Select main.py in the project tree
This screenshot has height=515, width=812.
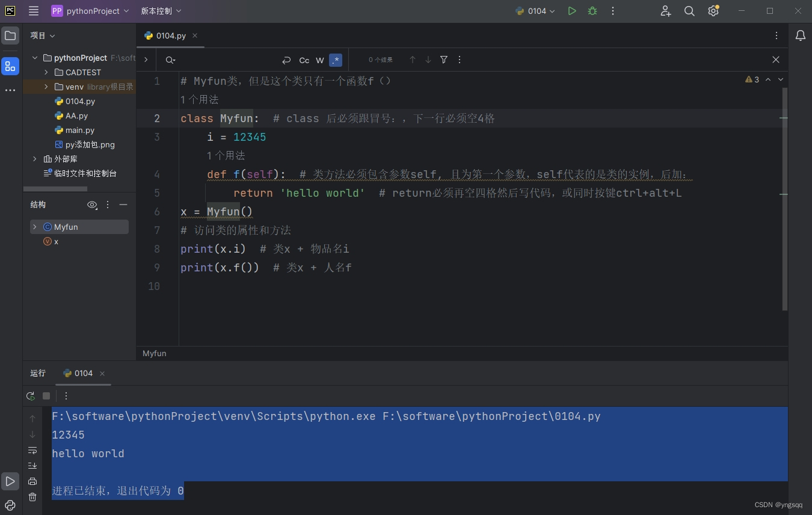pos(74,130)
